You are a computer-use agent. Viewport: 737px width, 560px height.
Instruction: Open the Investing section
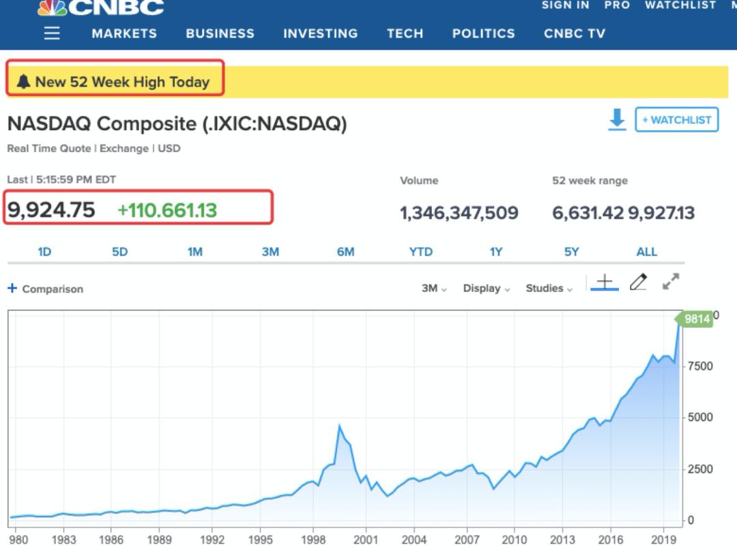pyautogui.click(x=320, y=33)
